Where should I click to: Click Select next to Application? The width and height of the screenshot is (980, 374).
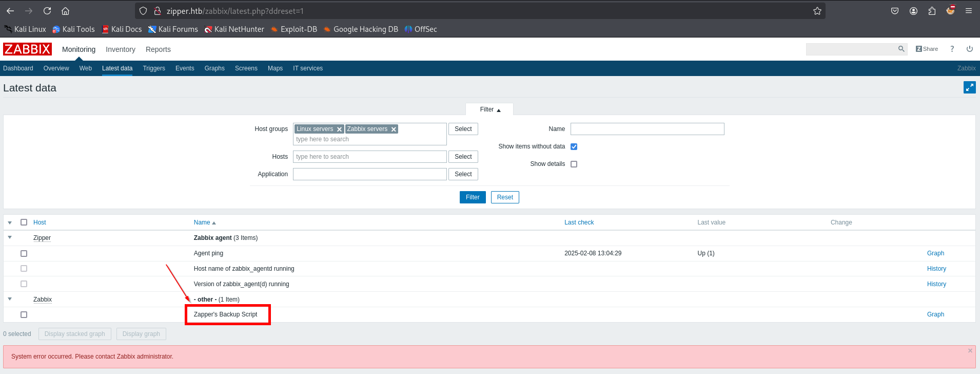click(x=463, y=174)
